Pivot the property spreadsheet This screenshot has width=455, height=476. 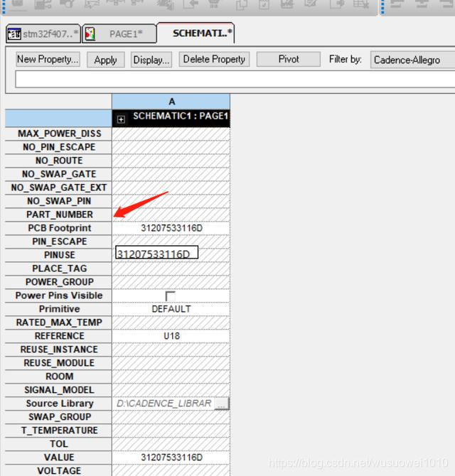coord(289,60)
